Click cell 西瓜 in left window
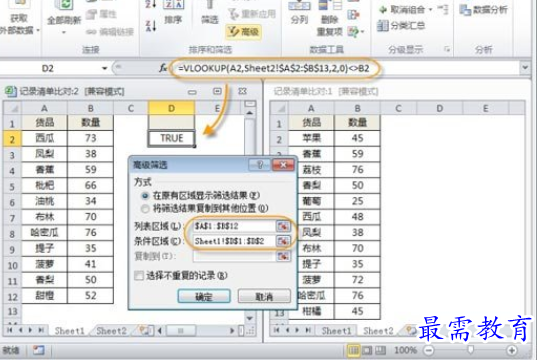Image resolution: width=540 pixels, height=360 pixels. pos(44,138)
